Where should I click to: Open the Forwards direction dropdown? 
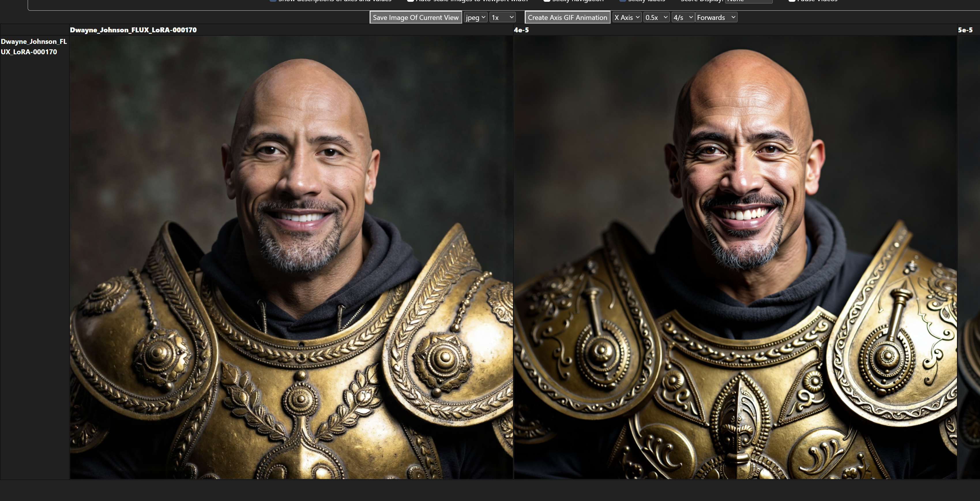pos(716,18)
